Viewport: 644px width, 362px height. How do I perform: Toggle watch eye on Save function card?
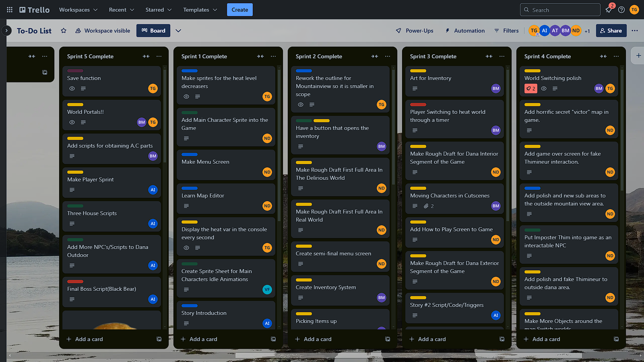tap(72, 88)
